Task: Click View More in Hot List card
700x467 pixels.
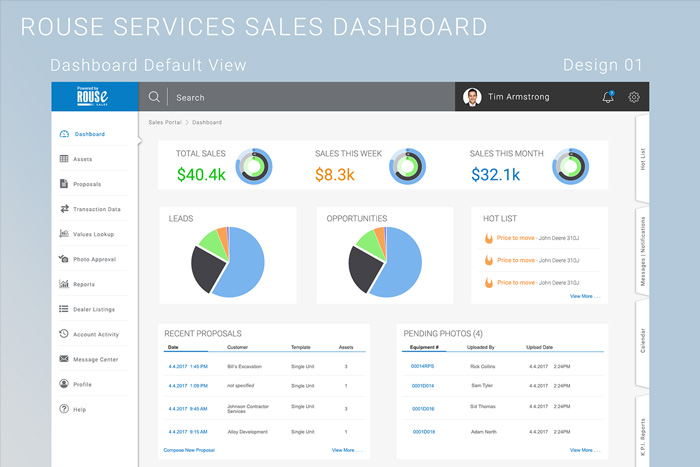Action: pyautogui.click(x=585, y=296)
